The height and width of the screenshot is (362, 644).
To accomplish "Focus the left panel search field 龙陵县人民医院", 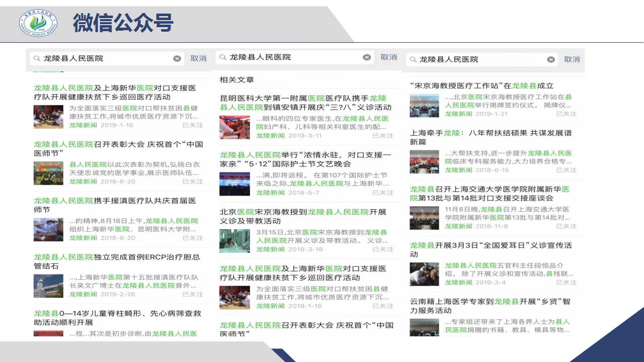I will [107, 58].
